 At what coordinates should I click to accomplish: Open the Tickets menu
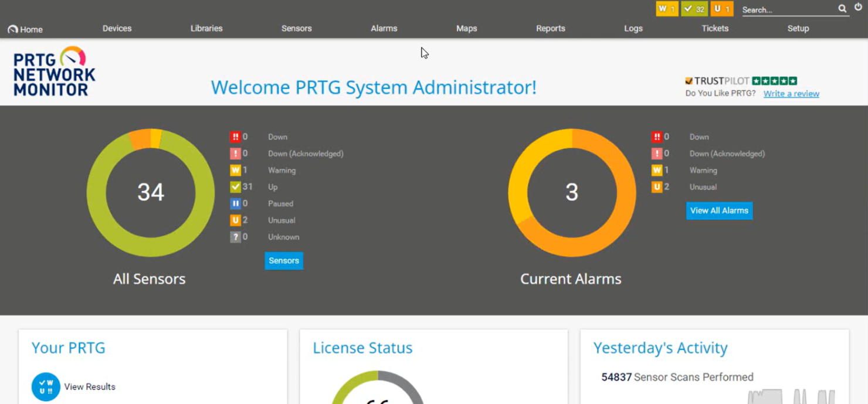pos(715,28)
